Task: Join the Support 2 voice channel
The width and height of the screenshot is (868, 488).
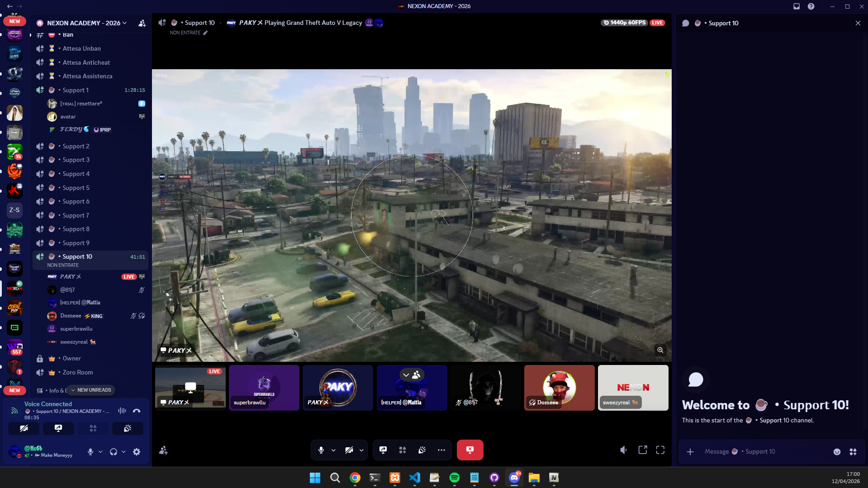Action: [x=90, y=146]
